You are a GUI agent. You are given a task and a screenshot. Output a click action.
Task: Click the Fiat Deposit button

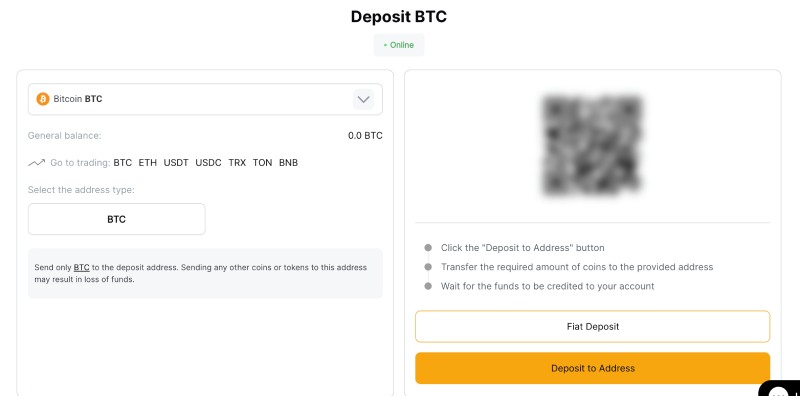point(592,327)
